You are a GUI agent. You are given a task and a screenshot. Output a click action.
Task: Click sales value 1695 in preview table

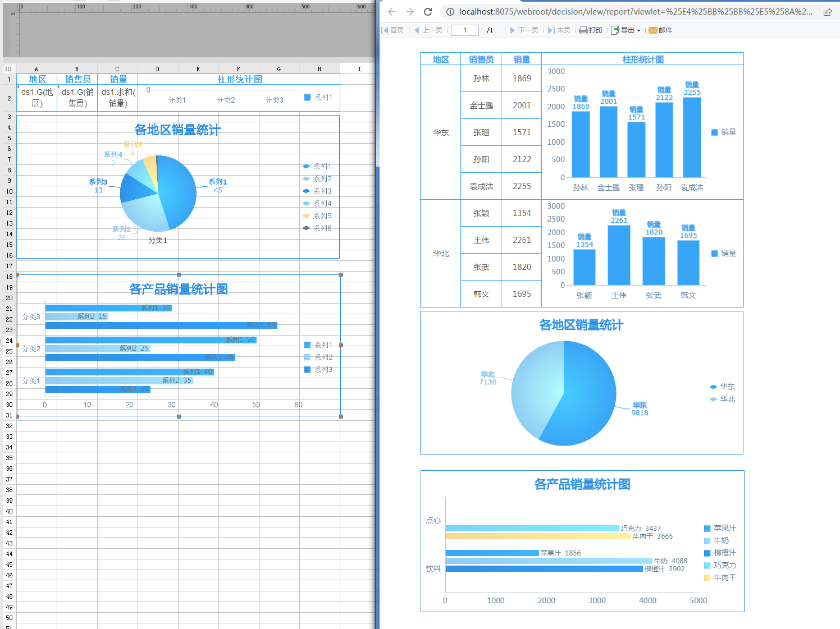tap(522, 294)
